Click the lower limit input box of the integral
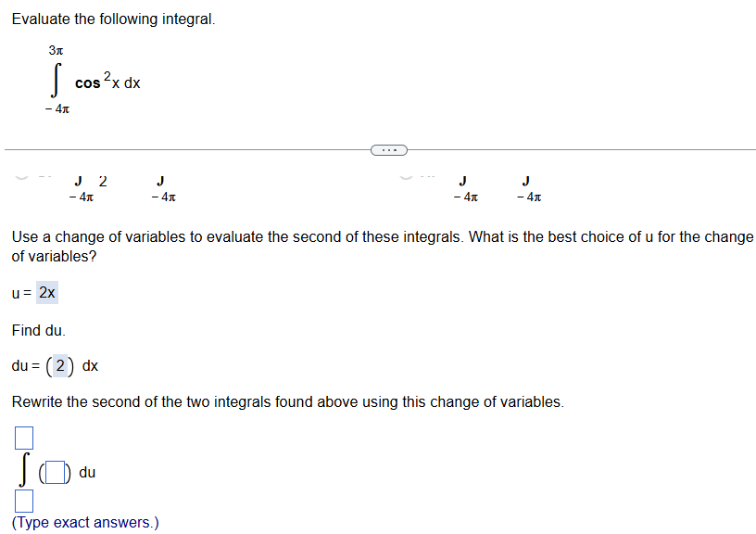 (x=23, y=501)
